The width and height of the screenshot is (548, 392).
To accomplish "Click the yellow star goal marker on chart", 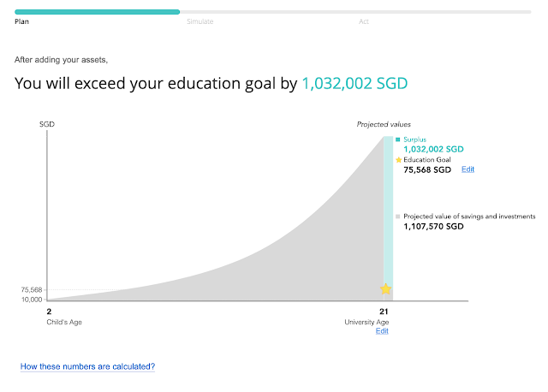I will pyautogui.click(x=385, y=289).
